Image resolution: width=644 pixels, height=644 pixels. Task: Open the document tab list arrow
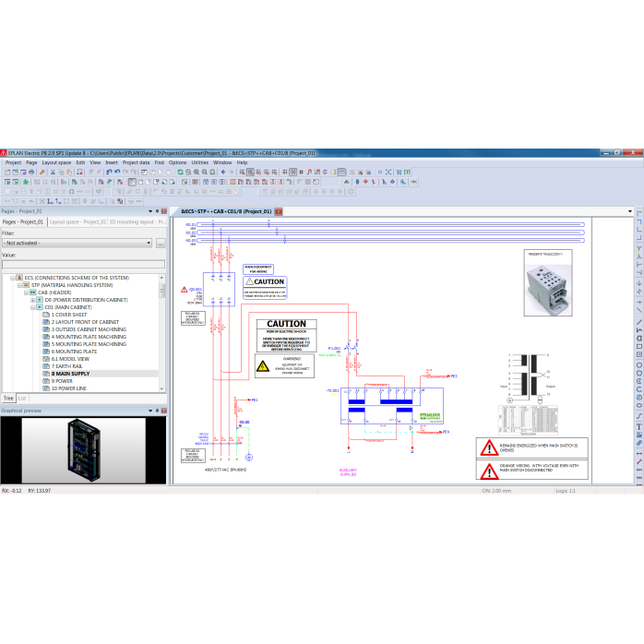(629, 211)
